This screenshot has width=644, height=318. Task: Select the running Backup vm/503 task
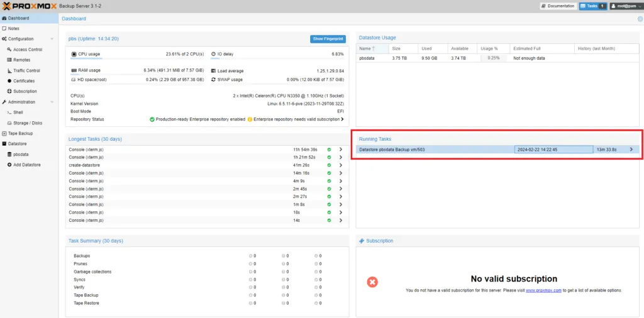coord(497,150)
